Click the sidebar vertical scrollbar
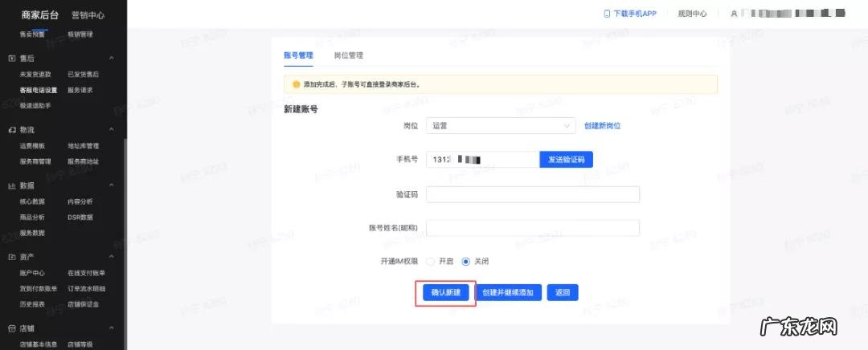868x350 pixels. [125, 243]
